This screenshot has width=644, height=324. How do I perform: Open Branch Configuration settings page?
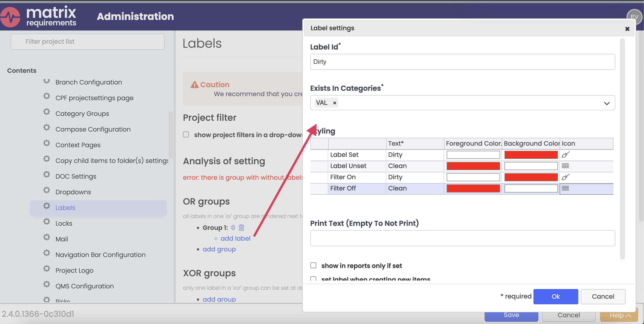[89, 82]
